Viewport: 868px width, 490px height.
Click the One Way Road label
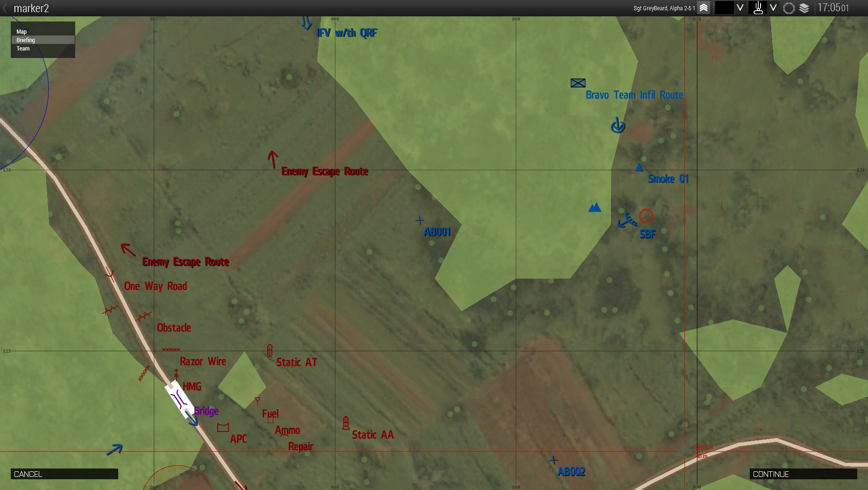pos(156,286)
